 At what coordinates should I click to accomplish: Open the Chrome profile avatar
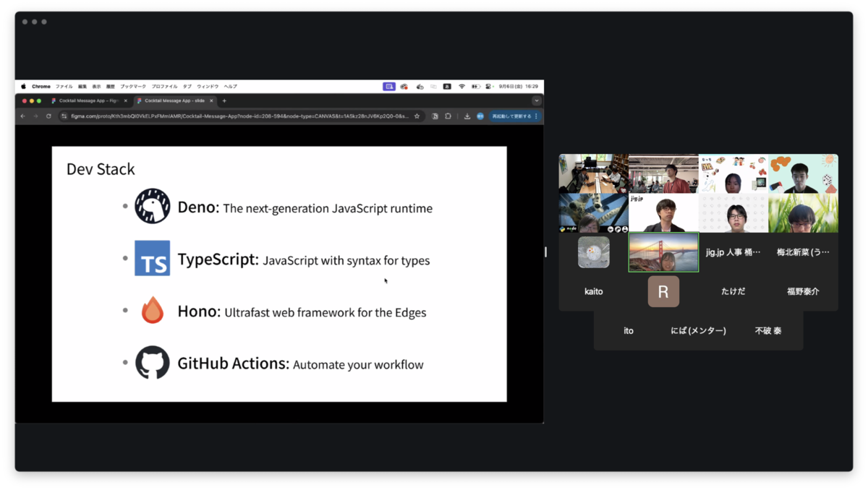[480, 116]
